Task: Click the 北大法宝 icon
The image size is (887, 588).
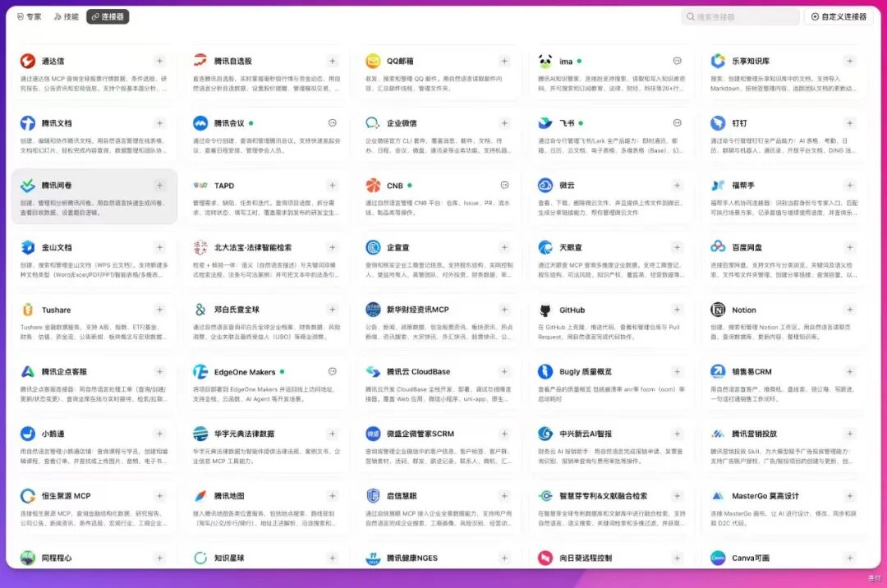Action: click(x=200, y=247)
